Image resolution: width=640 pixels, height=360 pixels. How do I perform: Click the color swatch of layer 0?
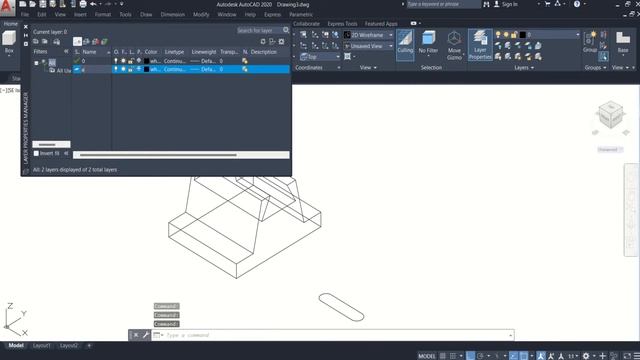tap(147, 61)
